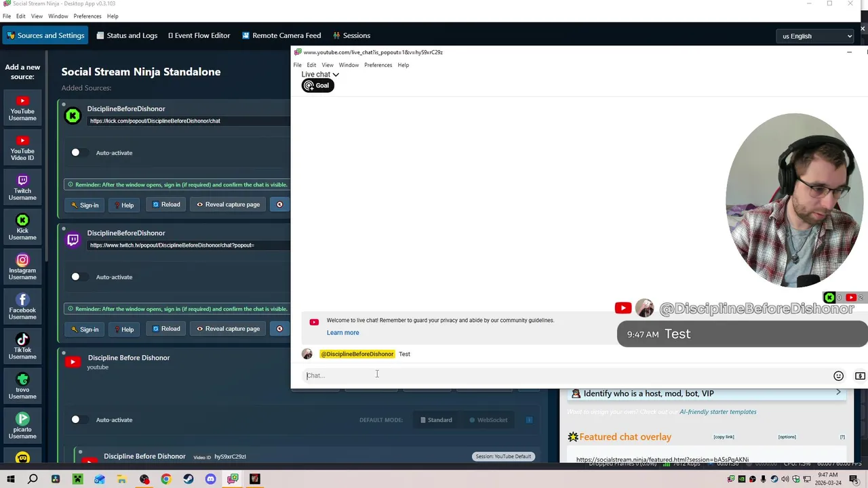Reload the Twitch source

click(166, 329)
